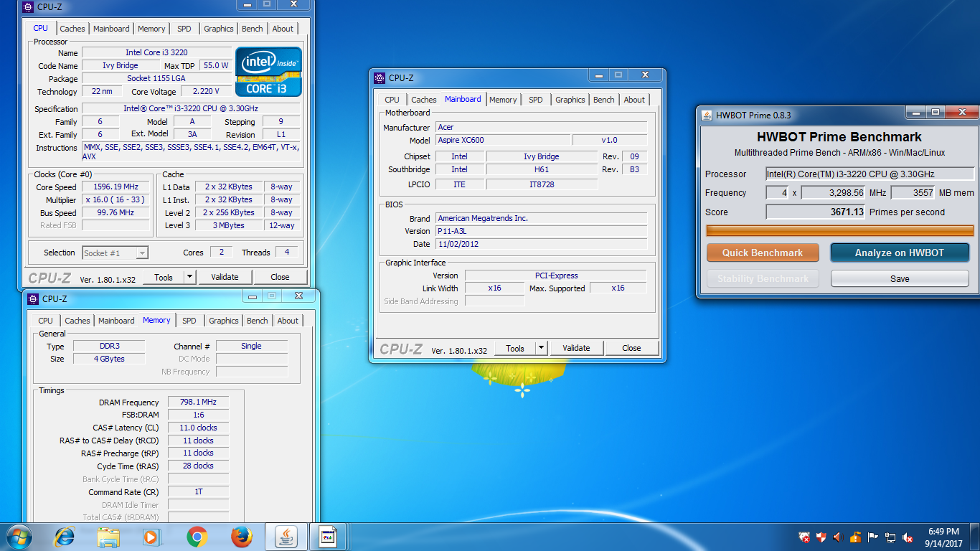Click BIOS brand American Megatrends Inc.
The width and height of the screenshot is (980, 551).
coord(541,218)
